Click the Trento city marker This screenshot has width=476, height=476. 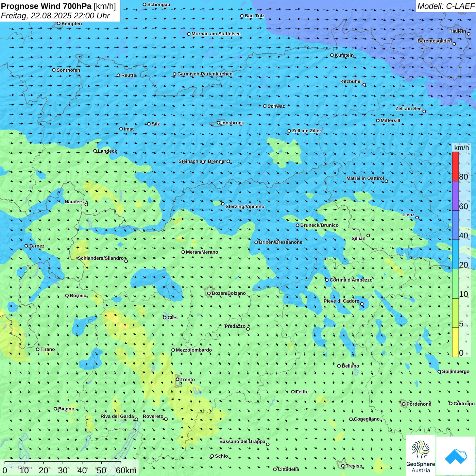coord(177,379)
